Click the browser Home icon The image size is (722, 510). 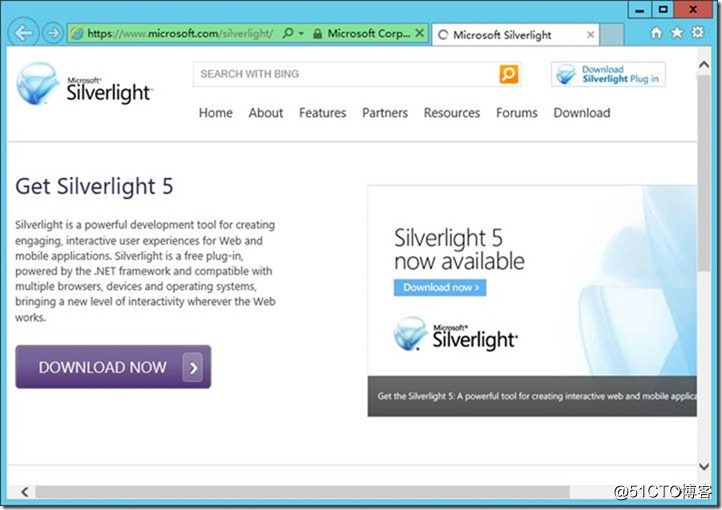pos(656,33)
